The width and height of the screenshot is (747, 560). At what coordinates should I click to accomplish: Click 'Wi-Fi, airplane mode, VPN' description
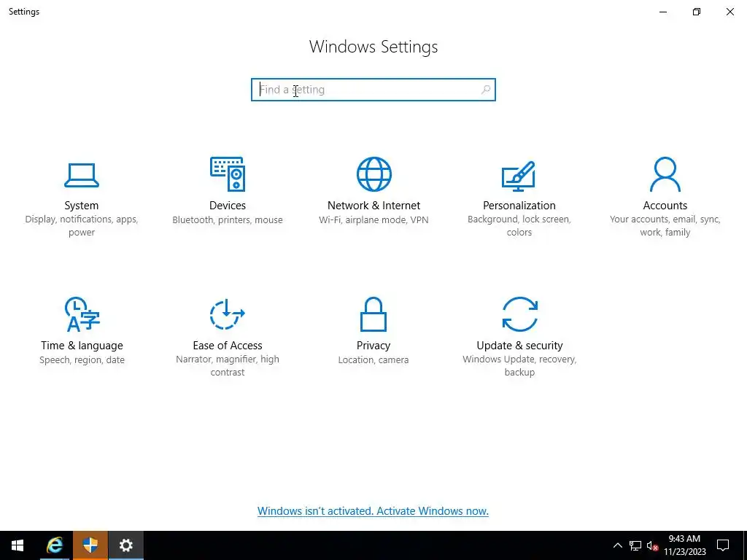(x=374, y=219)
